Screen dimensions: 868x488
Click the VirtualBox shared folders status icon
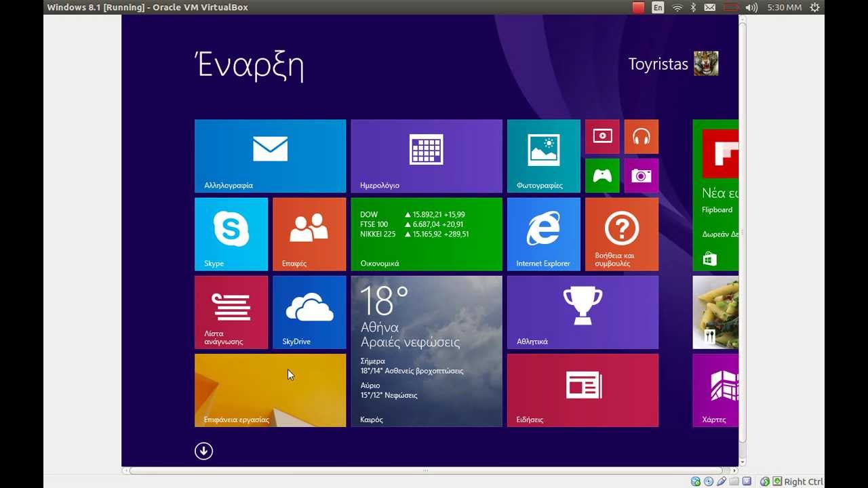point(734,482)
